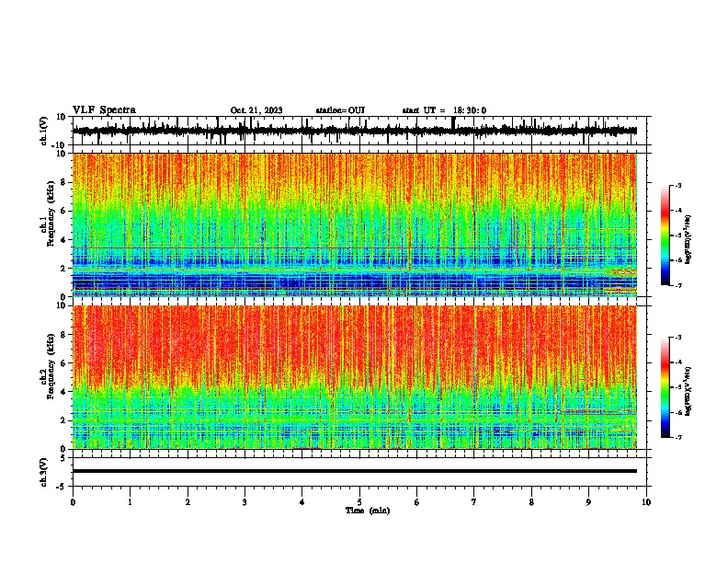Click time-axis tick label '6'

417,502
